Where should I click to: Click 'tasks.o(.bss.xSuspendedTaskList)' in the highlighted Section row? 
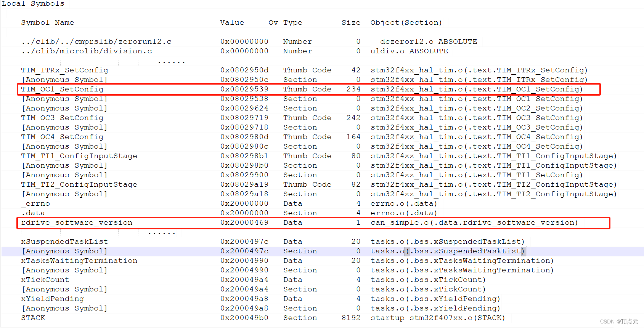[448, 251]
